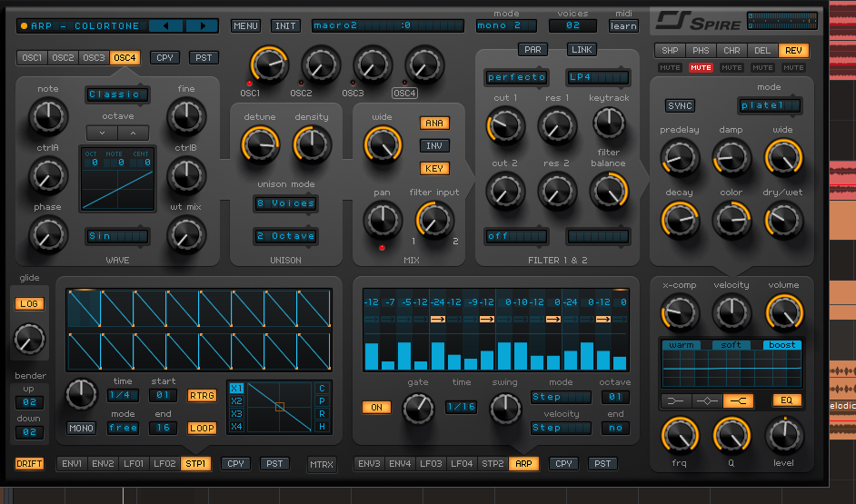The image size is (856, 504).
Task: Select the high shelf EQ shape icon
Action: [x=738, y=400]
